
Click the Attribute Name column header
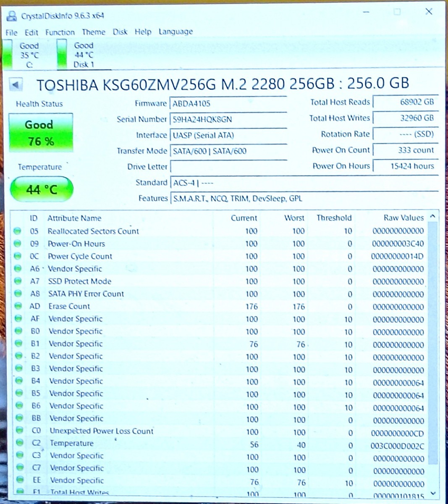[x=74, y=218]
